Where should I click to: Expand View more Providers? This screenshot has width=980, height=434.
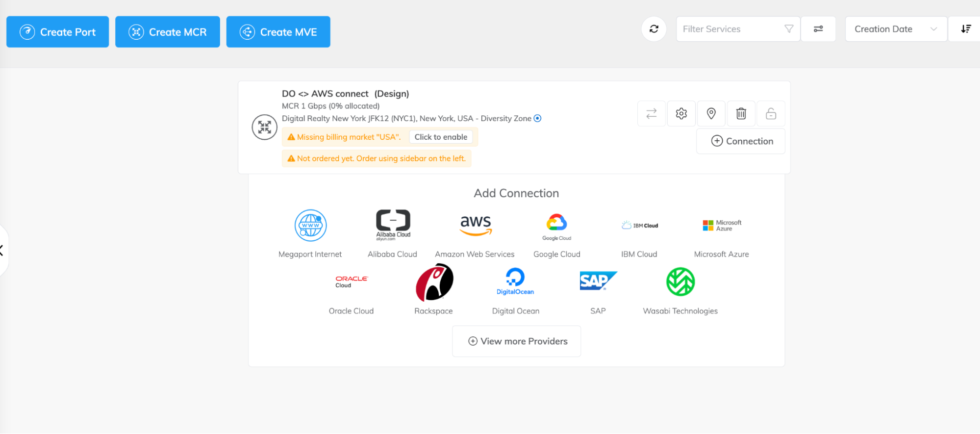coord(517,341)
